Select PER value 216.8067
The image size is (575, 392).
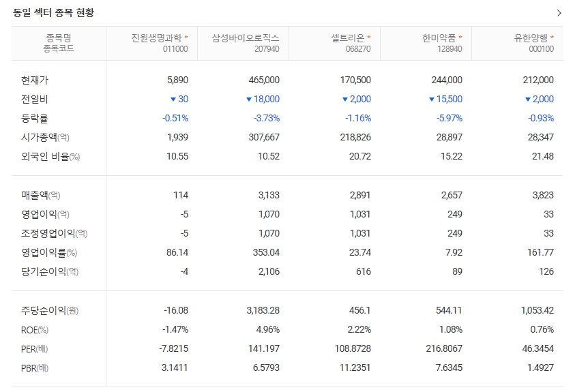[444, 349]
